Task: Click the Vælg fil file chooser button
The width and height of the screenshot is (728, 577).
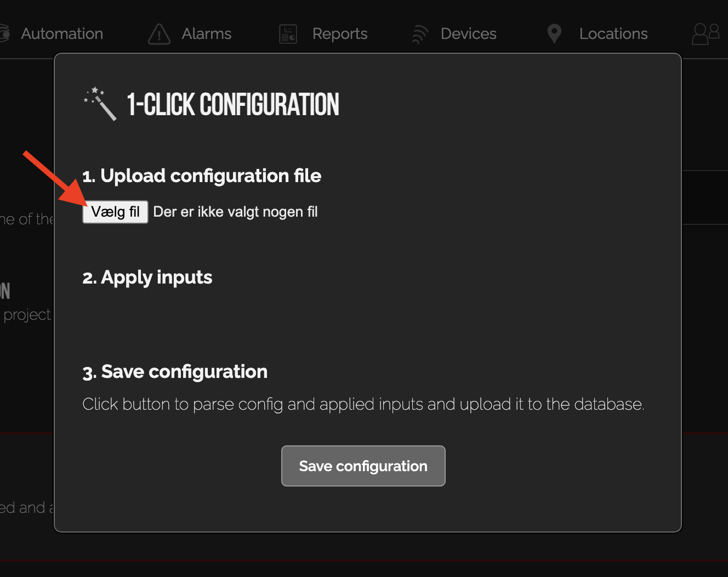Action: pyautogui.click(x=115, y=212)
